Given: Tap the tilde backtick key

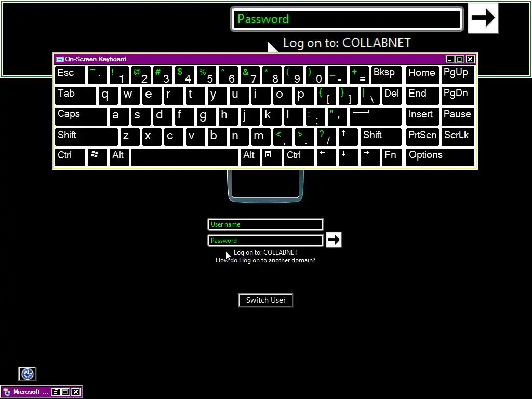Looking at the screenshot, I should pos(97,75).
